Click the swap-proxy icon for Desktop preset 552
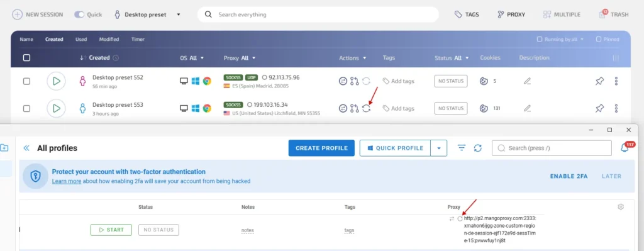Screen dimensions: 644x251 point(343,81)
